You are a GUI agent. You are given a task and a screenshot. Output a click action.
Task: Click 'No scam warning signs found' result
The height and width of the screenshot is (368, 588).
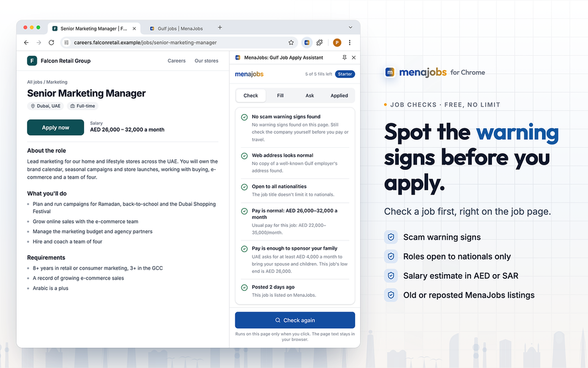(x=286, y=117)
